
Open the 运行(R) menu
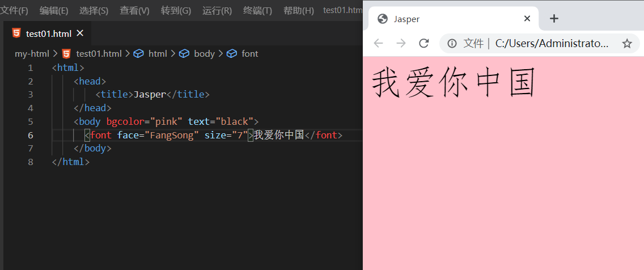pos(217,11)
